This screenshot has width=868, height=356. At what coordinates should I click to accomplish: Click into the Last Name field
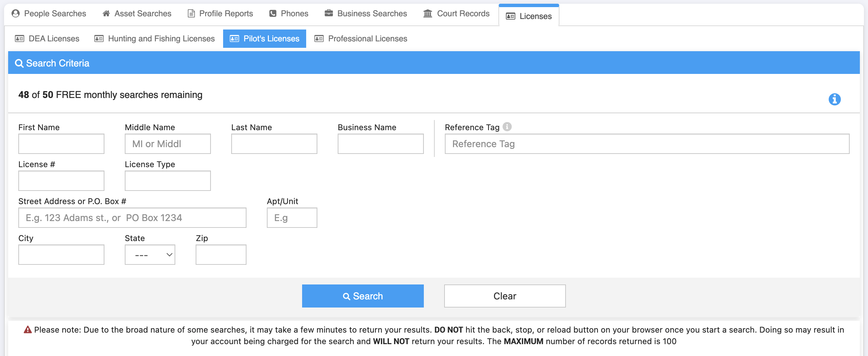coord(274,144)
